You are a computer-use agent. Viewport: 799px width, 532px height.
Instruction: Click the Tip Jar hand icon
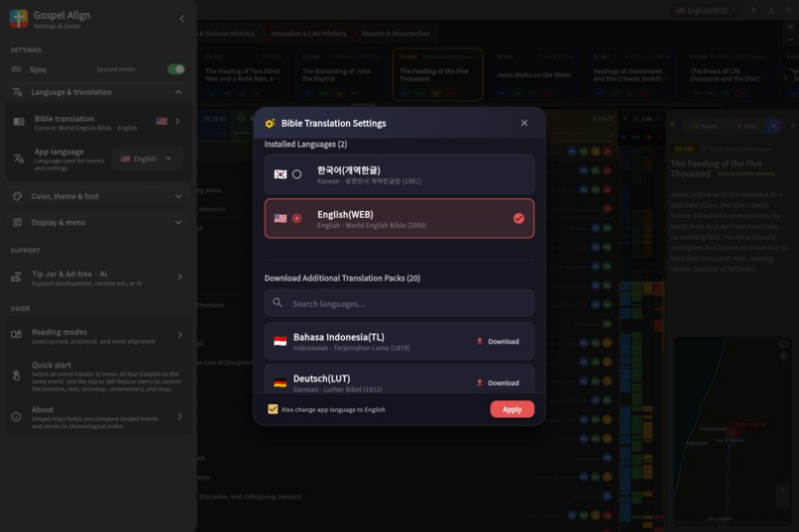[16, 277]
